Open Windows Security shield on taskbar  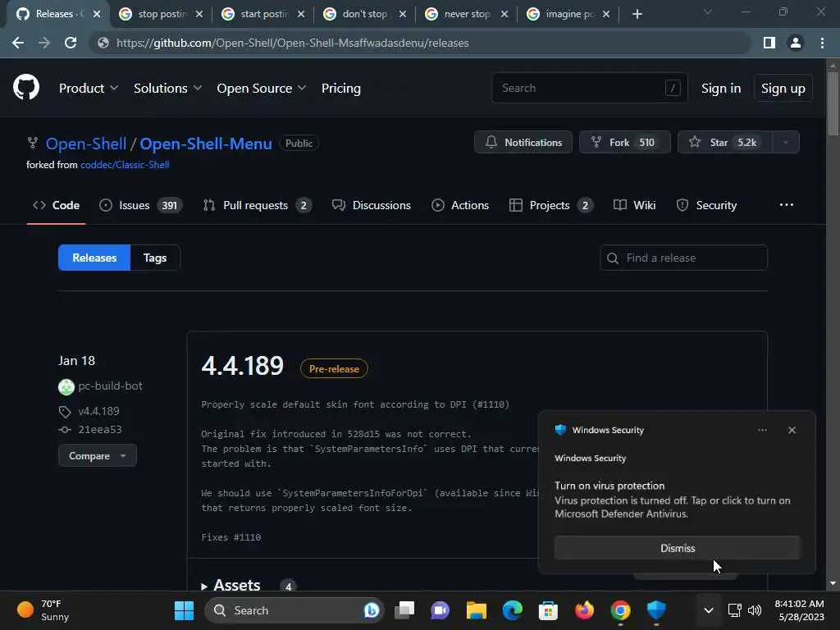point(656,610)
